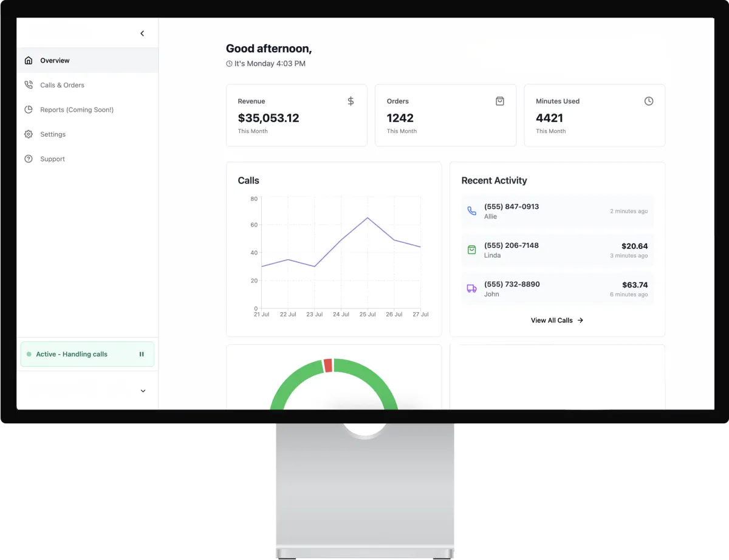The width and height of the screenshot is (729, 560).
Task: Go to Calls & Orders
Action: 87,85
